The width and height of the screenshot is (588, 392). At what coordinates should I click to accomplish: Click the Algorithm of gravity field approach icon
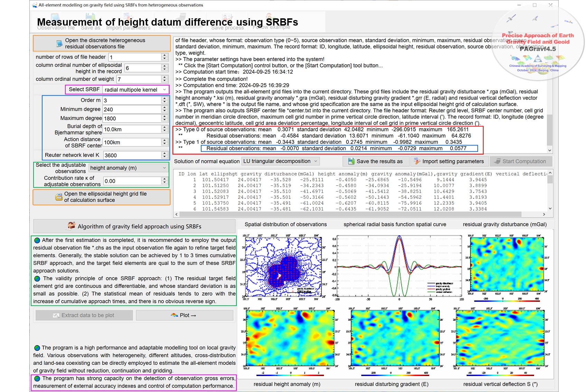pyautogui.click(x=72, y=226)
